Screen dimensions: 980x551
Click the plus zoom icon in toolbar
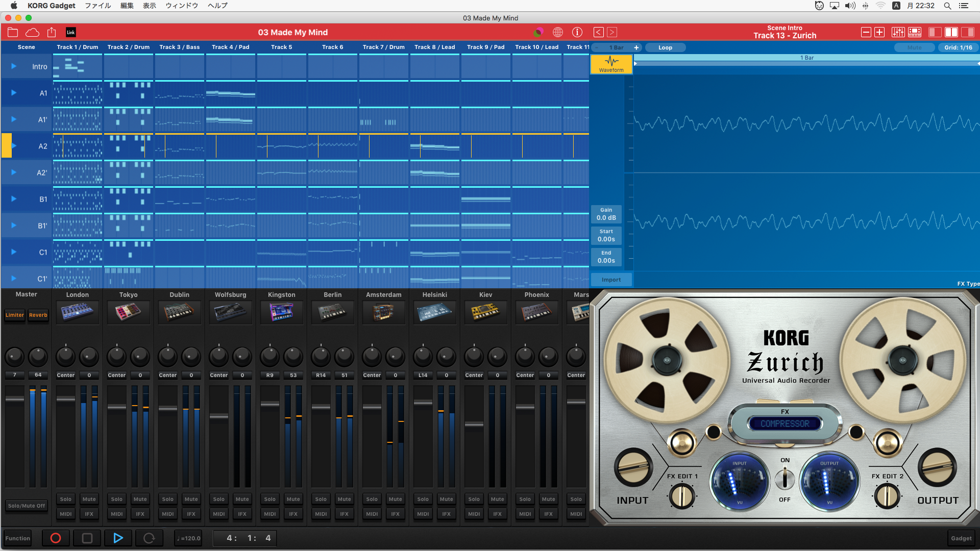coord(879,32)
